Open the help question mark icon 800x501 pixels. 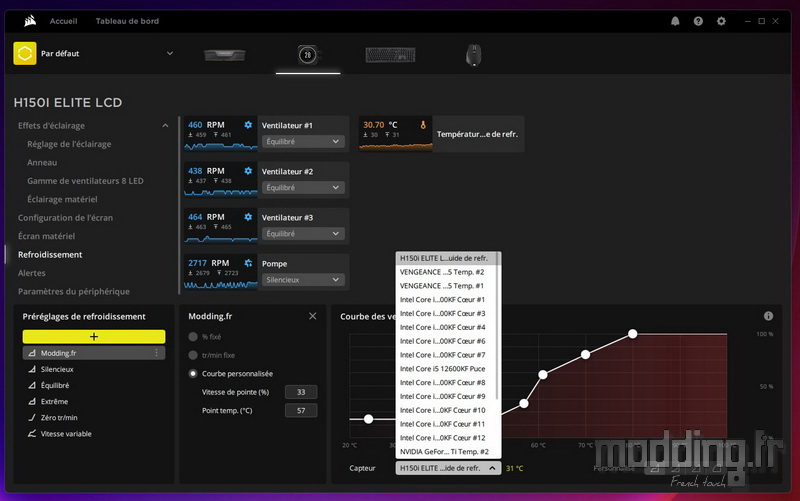pos(698,21)
